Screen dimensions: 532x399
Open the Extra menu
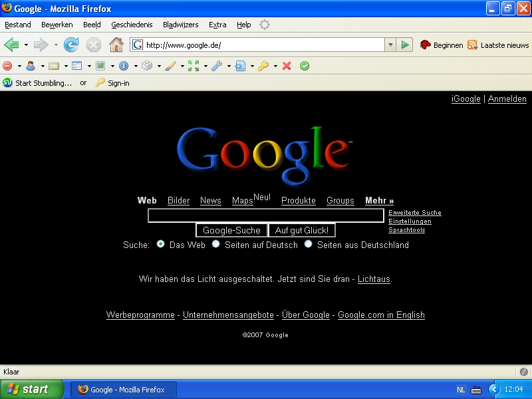coord(217,25)
